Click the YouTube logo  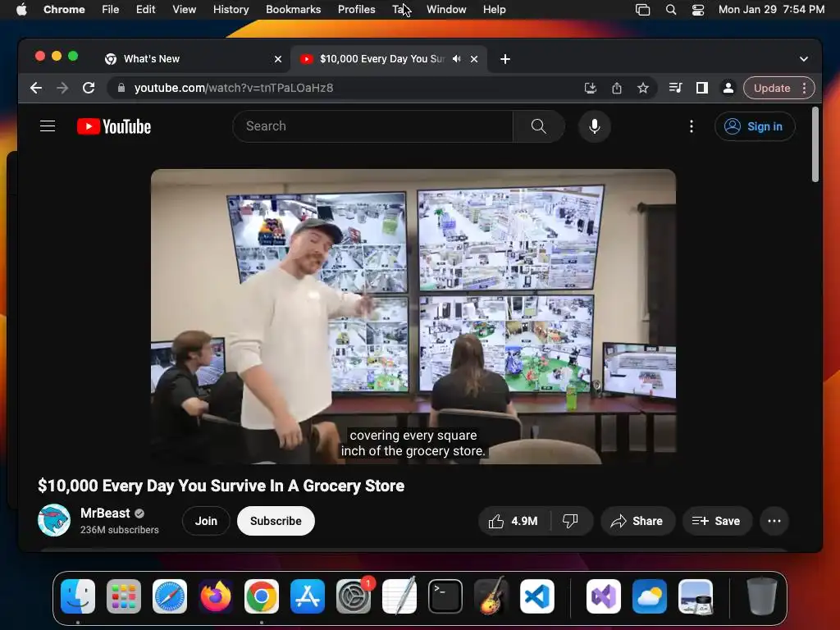[x=114, y=126]
